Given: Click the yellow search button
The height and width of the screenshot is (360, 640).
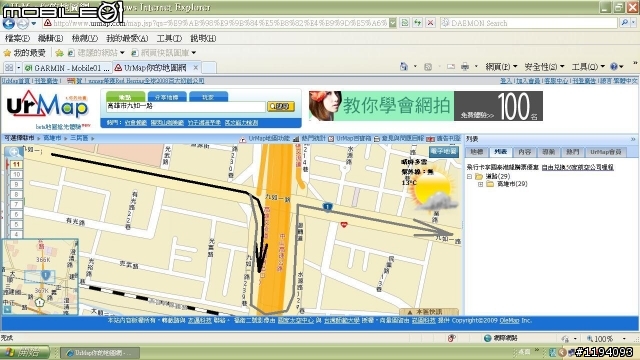Looking at the screenshot, I should (x=281, y=107).
